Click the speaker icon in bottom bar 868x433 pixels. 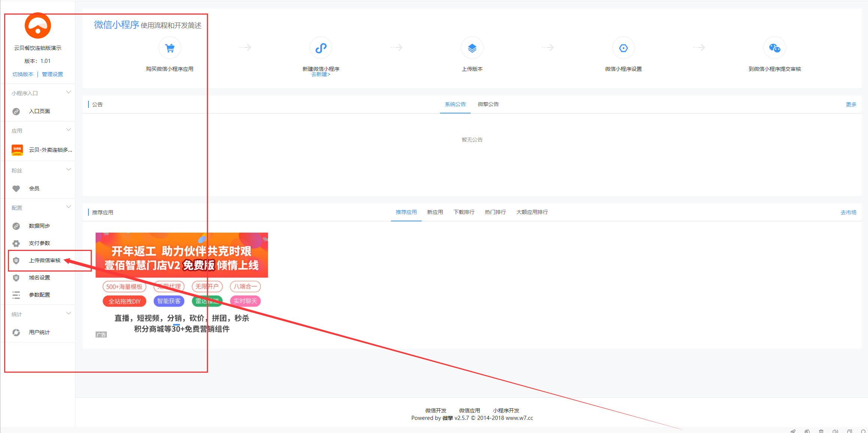pyautogui.click(x=835, y=431)
